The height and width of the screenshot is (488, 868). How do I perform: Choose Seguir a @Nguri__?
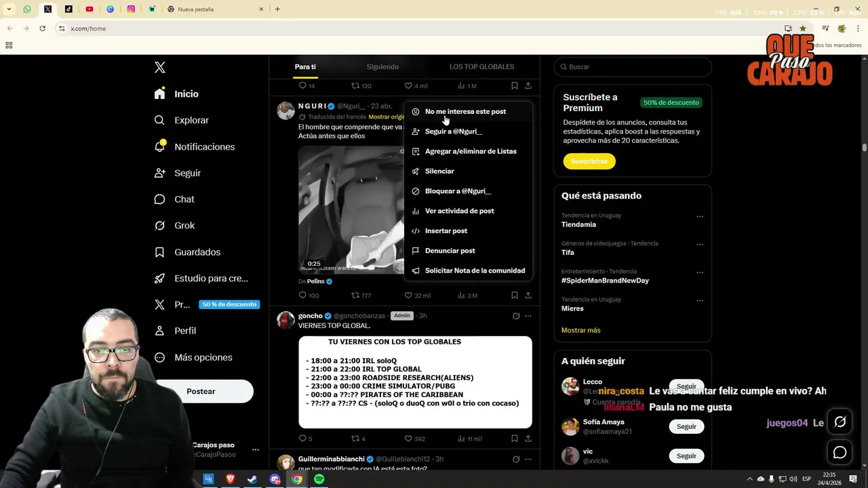(468, 131)
